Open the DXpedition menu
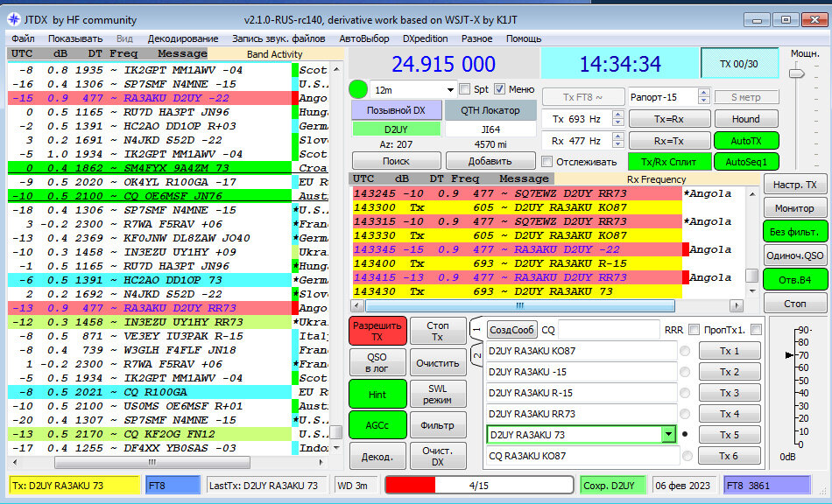 [x=425, y=38]
